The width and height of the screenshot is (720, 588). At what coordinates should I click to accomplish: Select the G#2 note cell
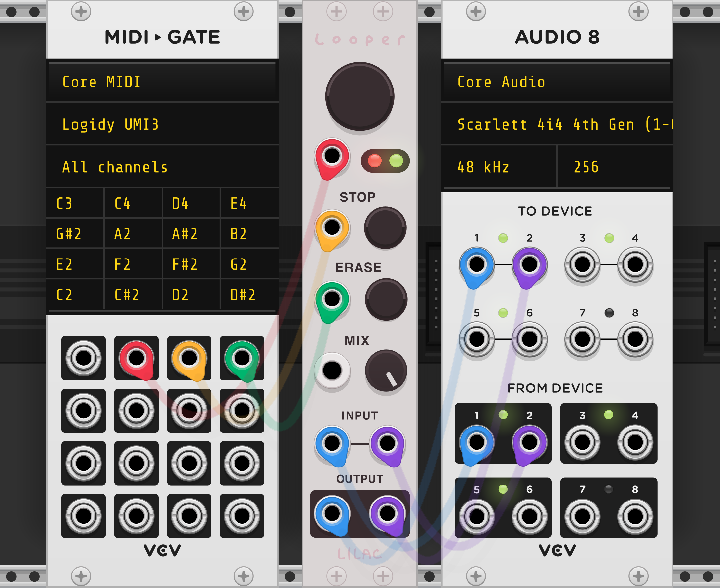pyautogui.click(x=75, y=234)
